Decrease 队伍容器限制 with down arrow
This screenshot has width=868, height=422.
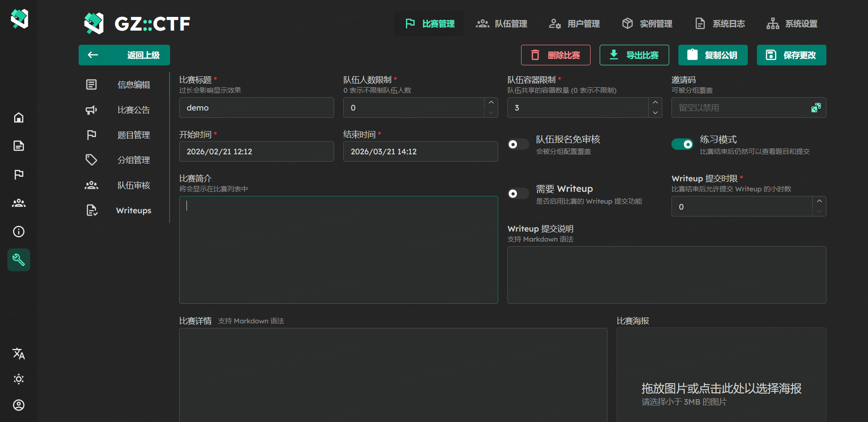coord(655,113)
